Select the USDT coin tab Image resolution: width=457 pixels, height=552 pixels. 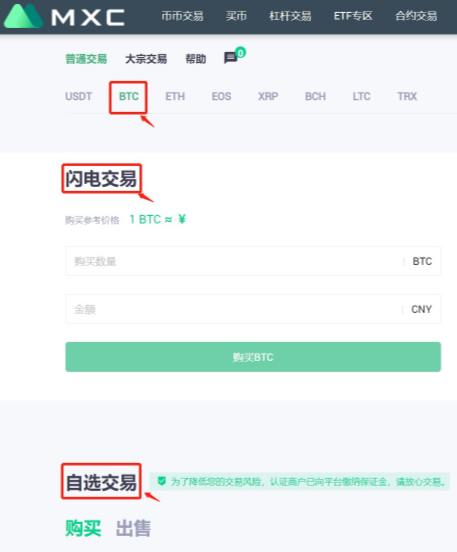click(x=79, y=96)
